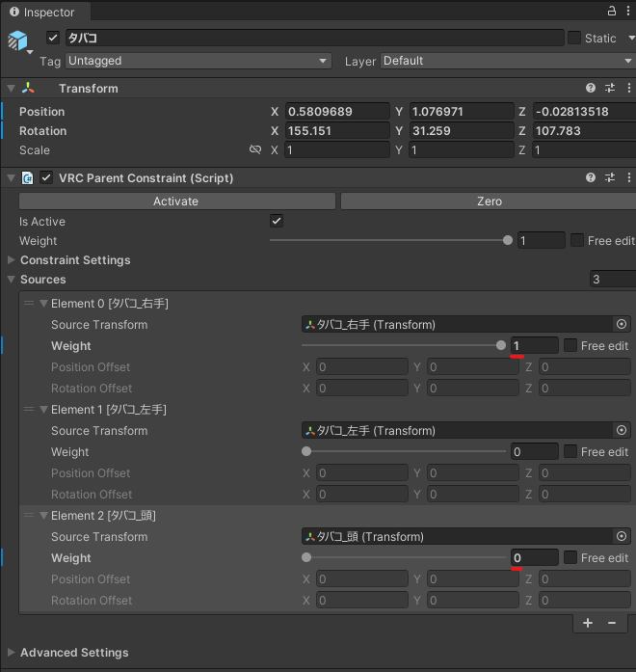Edit Position Y field

[462, 112]
